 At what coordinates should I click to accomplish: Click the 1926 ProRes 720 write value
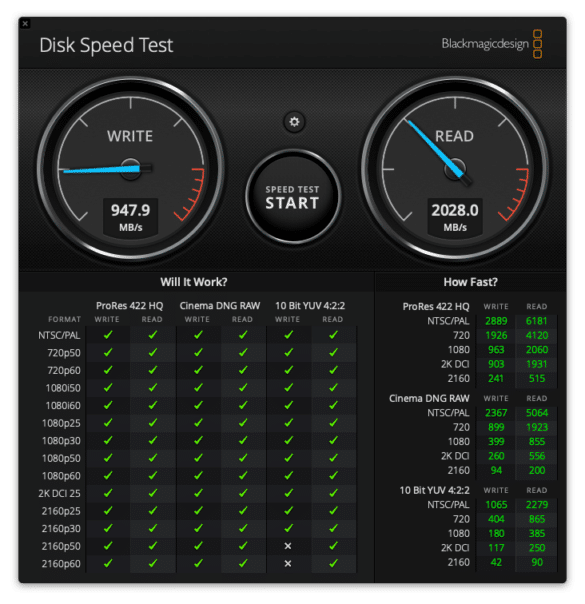click(496, 335)
